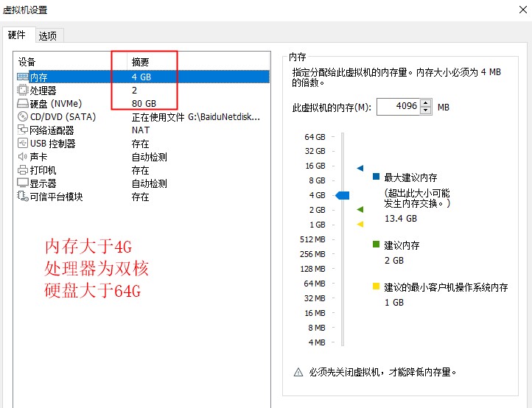Decrease memory with the spinner down arrow
This screenshot has height=408, width=532.
tap(427, 110)
